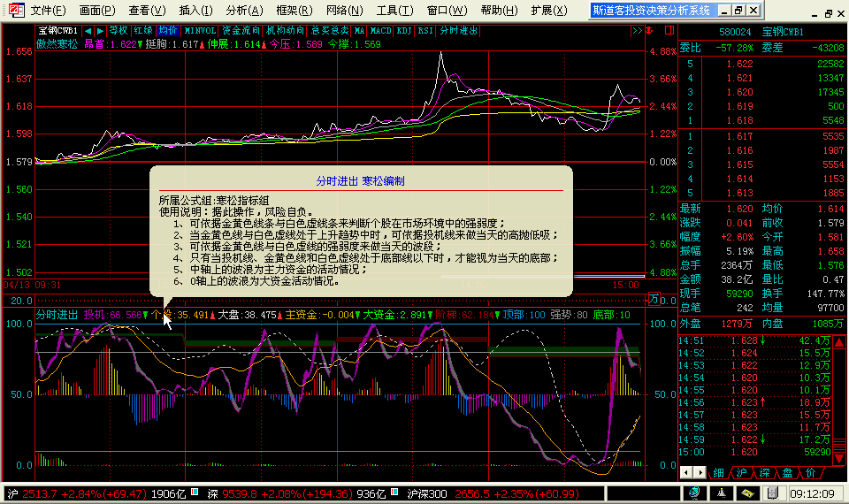Viewport: 849px width, 504px height.
Task: Click the 内盘 value 1085万
Action: [x=828, y=324]
